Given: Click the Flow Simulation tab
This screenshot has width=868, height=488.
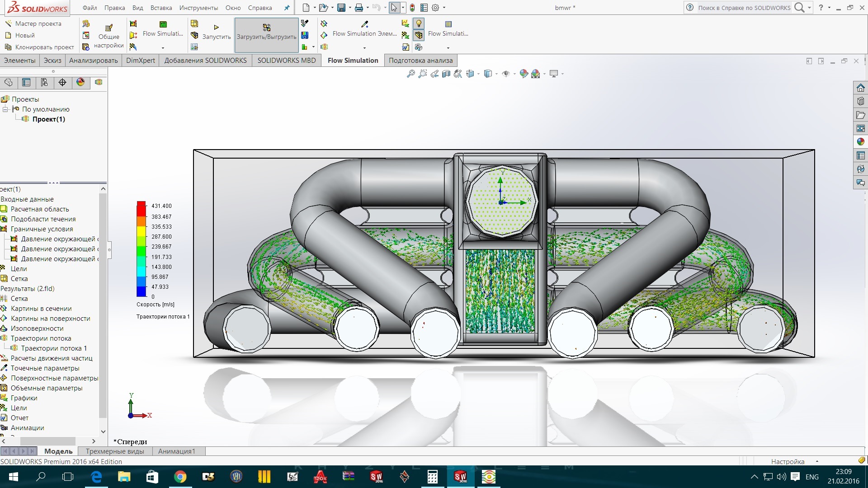Looking at the screenshot, I should tap(353, 60).
